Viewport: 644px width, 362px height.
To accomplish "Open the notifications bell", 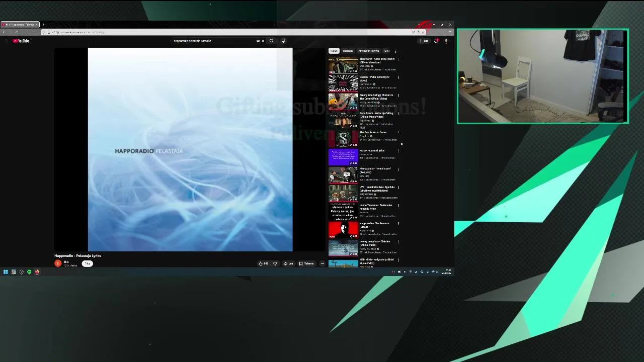I will click(436, 41).
